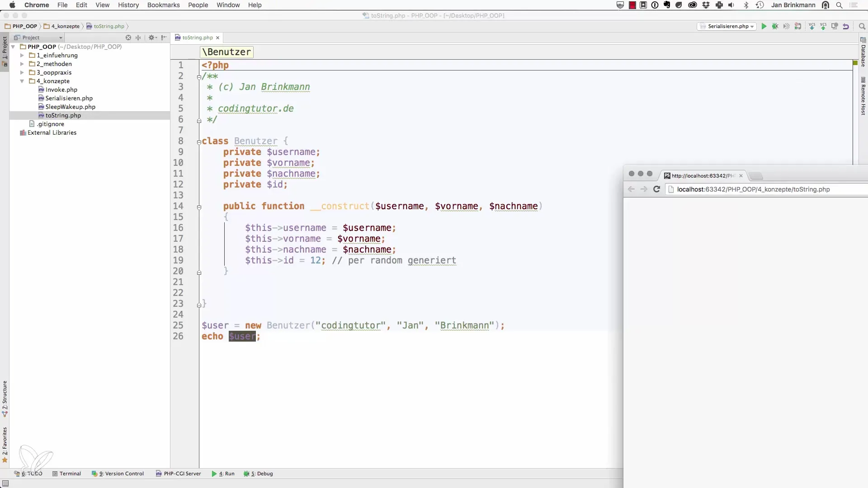This screenshot has height=488, width=868.
Task: Run the Serialisieren.php configuration
Action: coord(764,26)
